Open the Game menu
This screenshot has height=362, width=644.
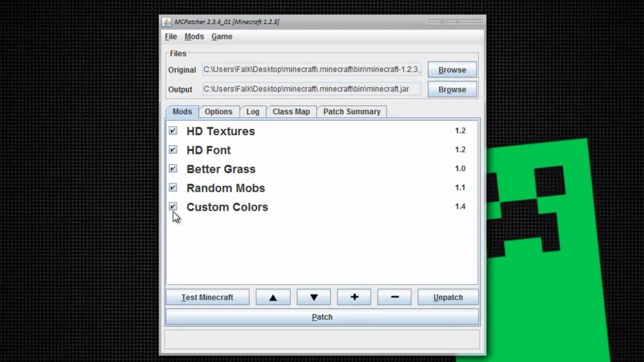tap(222, 37)
